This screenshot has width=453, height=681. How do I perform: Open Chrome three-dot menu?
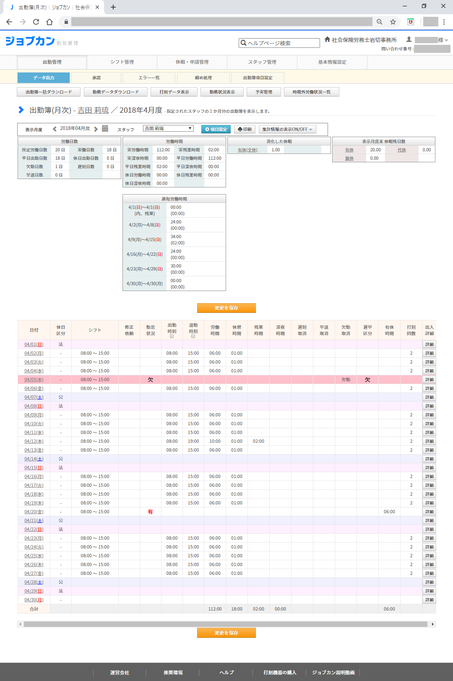pyautogui.click(x=444, y=22)
